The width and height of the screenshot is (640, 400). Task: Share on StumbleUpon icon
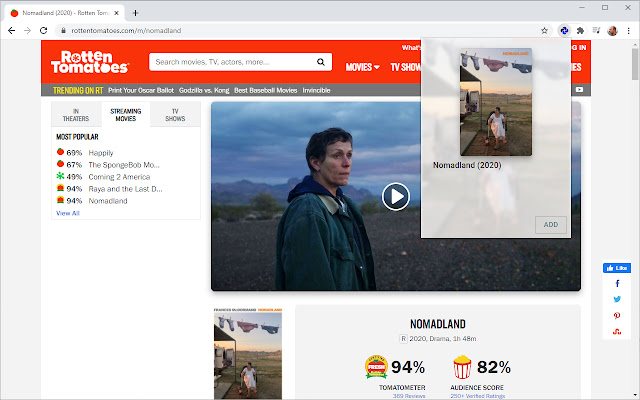(617, 331)
